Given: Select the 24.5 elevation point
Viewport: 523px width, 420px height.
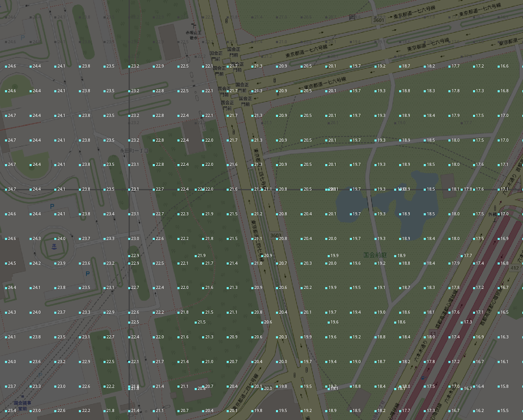Looking at the screenshot, I should click(x=6, y=263).
